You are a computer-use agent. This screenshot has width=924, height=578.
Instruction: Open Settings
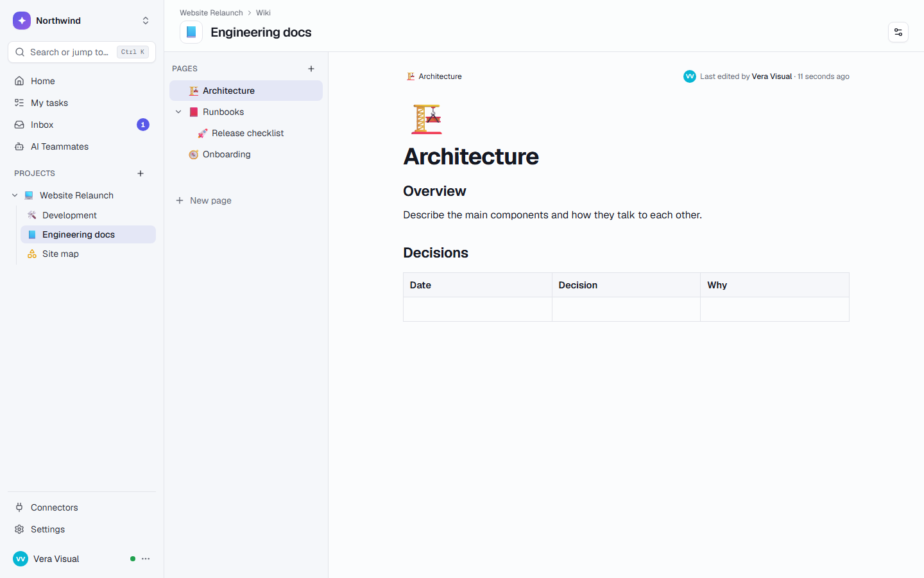click(x=81, y=529)
